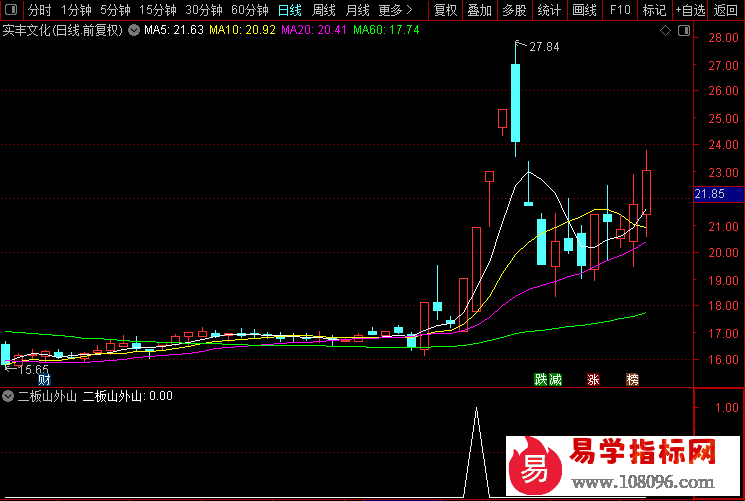The width and height of the screenshot is (745, 501).
Task: Click the 返回 back button
Action: pos(726,10)
